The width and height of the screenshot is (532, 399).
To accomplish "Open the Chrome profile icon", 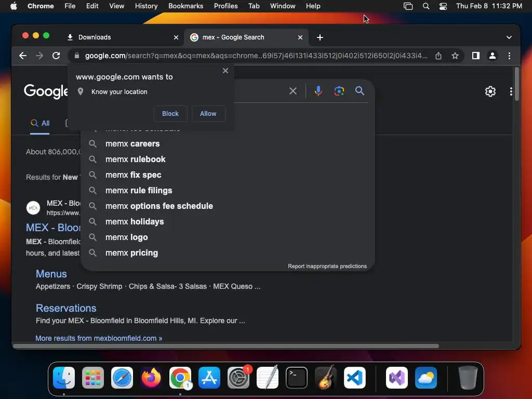I will [493, 56].
